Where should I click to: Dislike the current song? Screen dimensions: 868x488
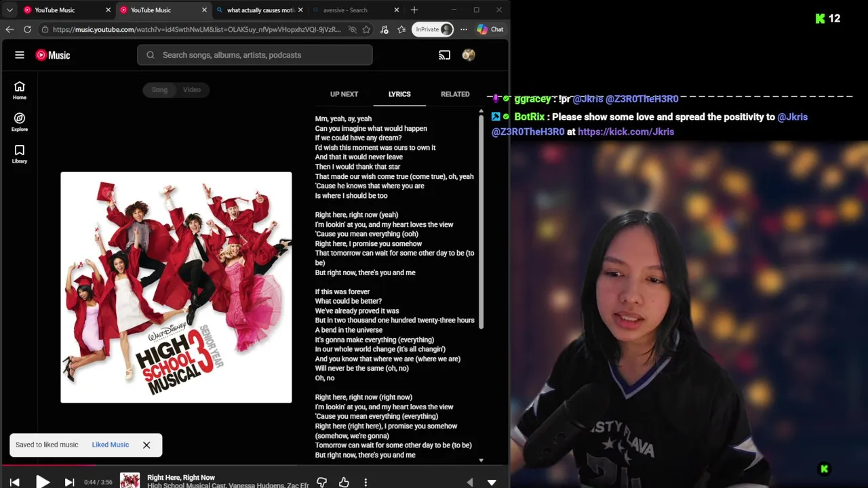point(322,482)
